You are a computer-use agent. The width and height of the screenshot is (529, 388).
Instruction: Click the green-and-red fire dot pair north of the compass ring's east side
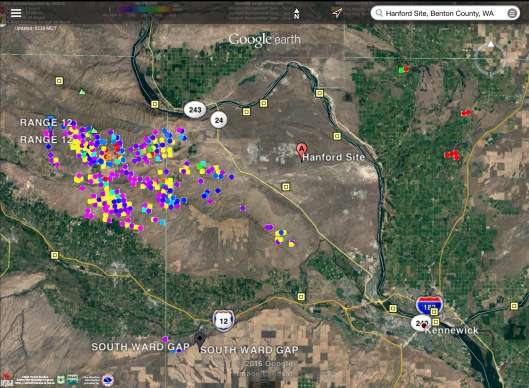tap(404, 69)
